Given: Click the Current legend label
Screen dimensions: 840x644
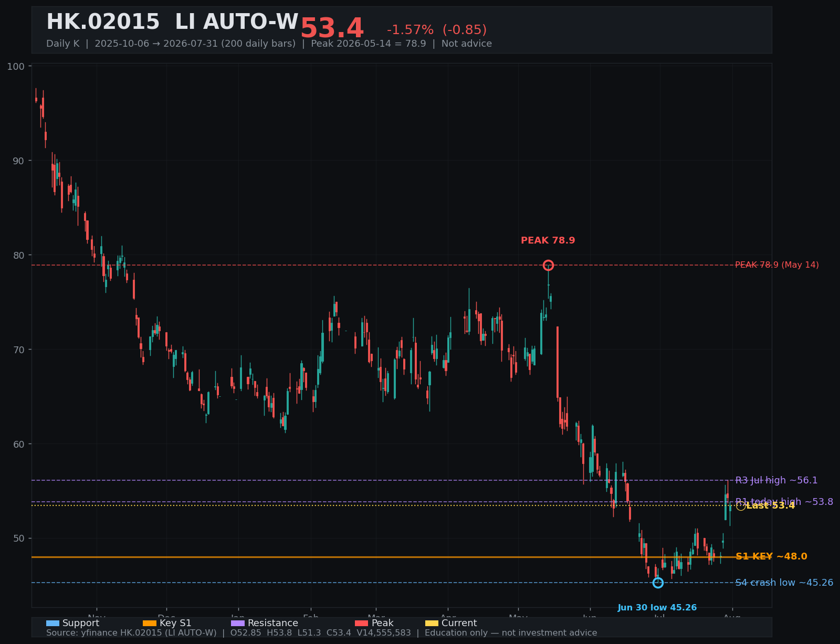Looking at the screenshot, I should [459, 623].
